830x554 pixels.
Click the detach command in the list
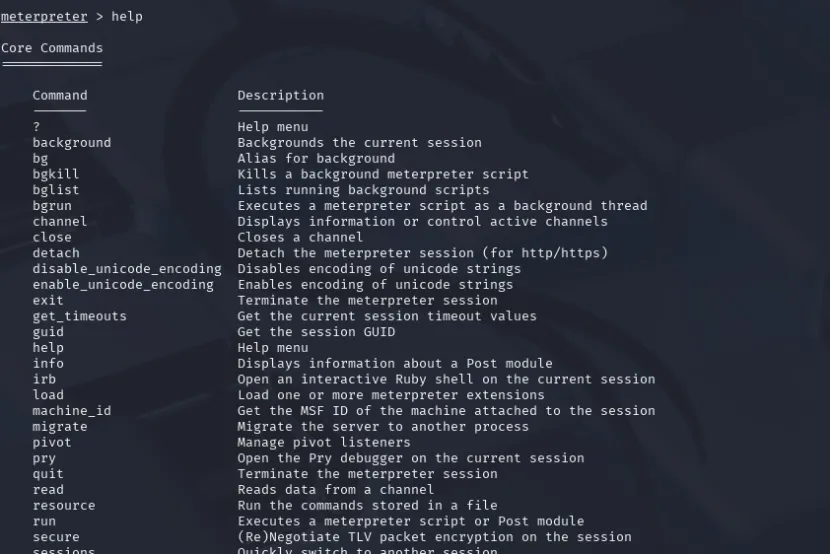(56, 253)
